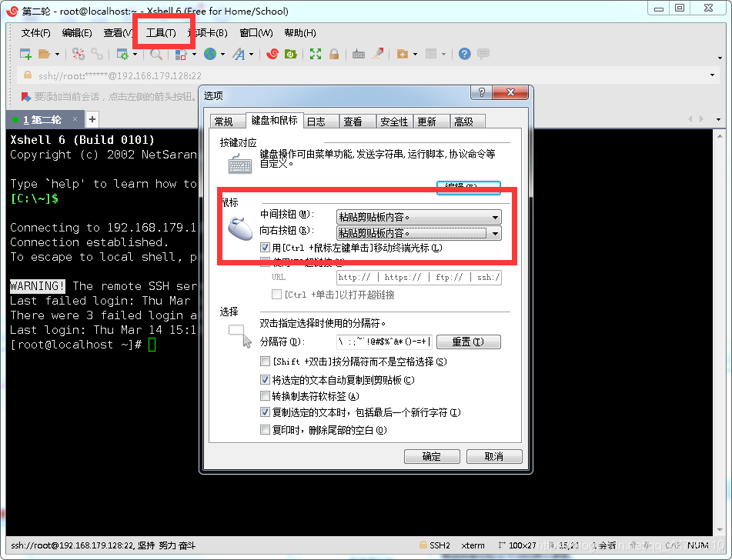Expand the Properties gear dropdown arrow
The width and height of the screenshot is (732, 560).
click(x=135, y=55)
